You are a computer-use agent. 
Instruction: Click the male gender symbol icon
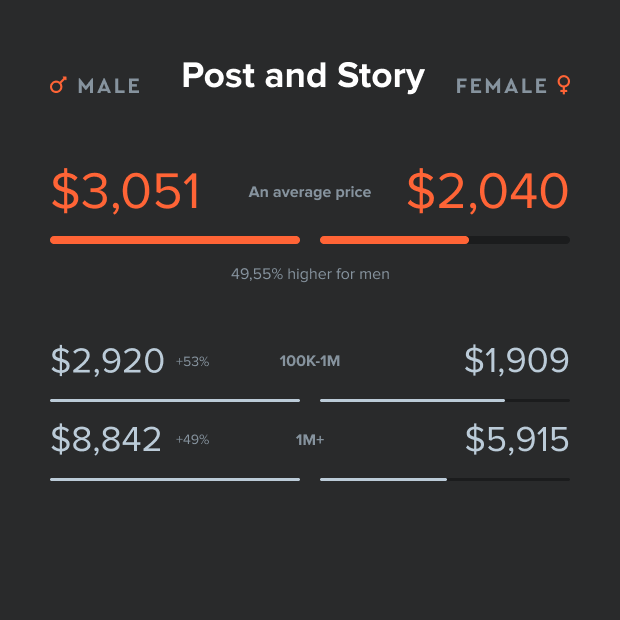[x=57, y=86]
